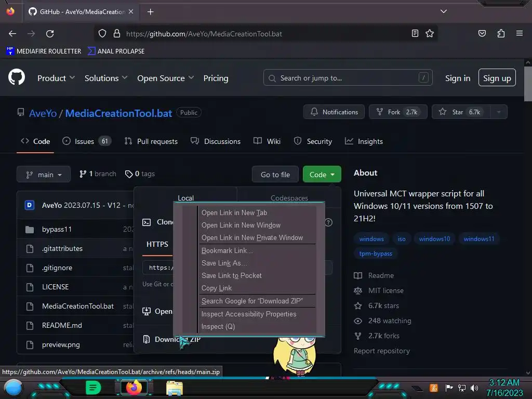This screenshot has height=399, width=532.
Task: Expand the Star list dropdown arrow
Action: click(498, 112)
